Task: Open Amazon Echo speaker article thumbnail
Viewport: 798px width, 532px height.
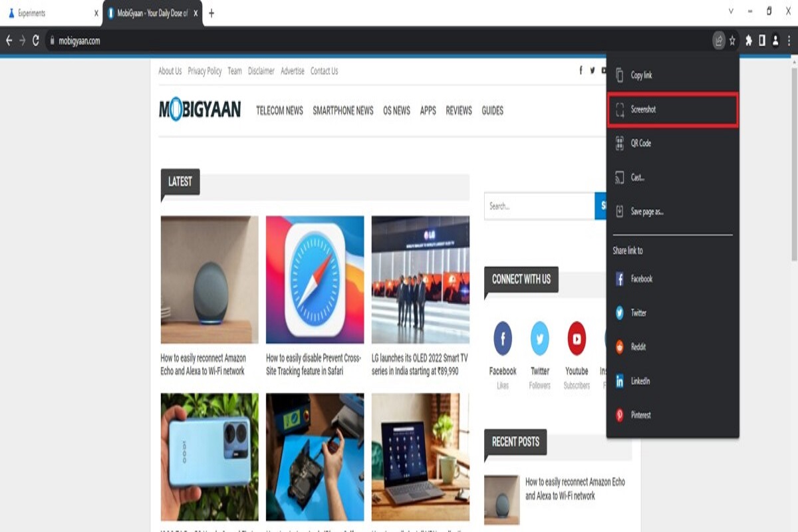Action: 209,279
